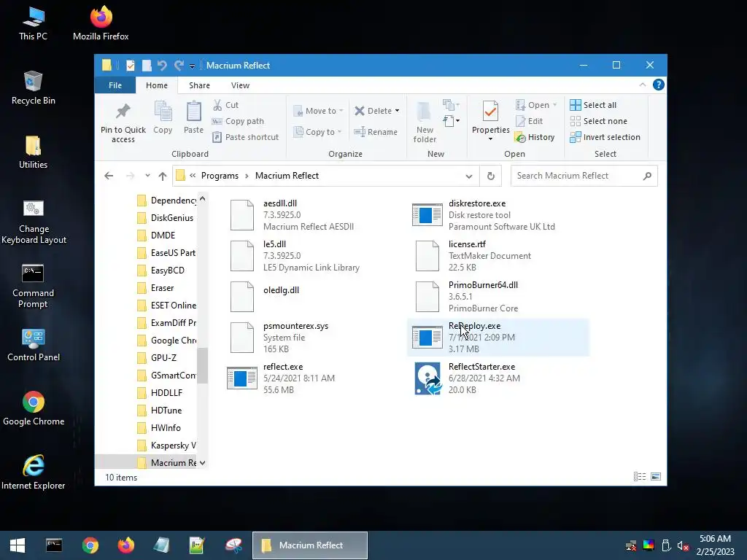747x560 pixels.
Task: Click Paste shortcut command
Action: [x=245, y=137]
